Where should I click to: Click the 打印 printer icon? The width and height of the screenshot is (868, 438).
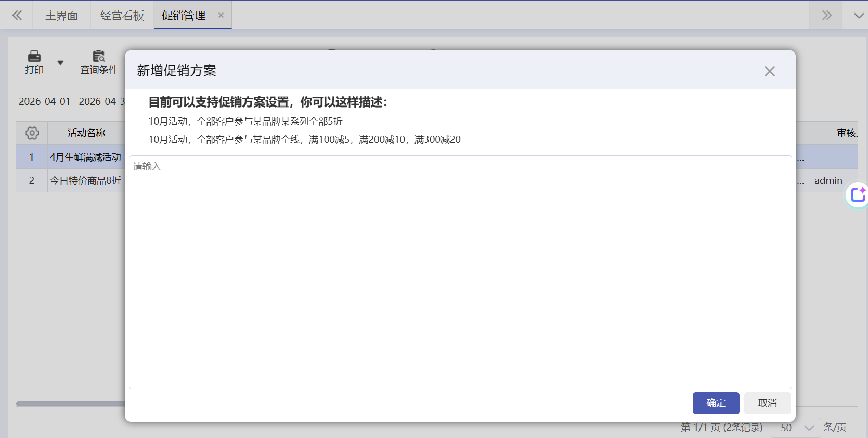[x=34, y=57]
